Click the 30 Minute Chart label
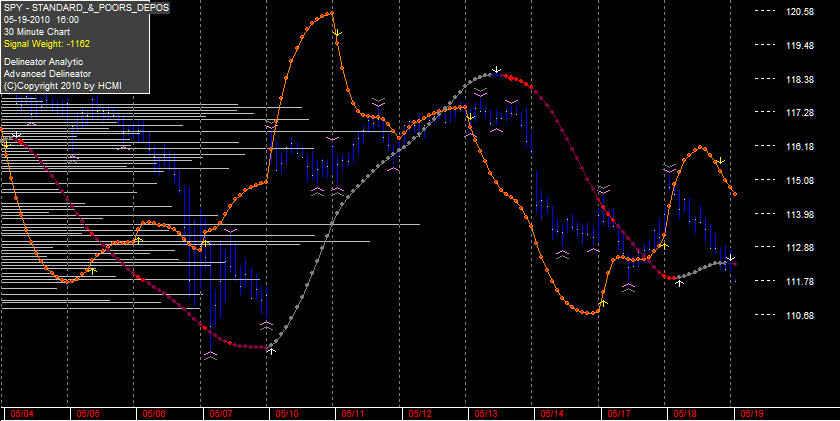This screenshot has height=421, width=840. coord(37,32)
